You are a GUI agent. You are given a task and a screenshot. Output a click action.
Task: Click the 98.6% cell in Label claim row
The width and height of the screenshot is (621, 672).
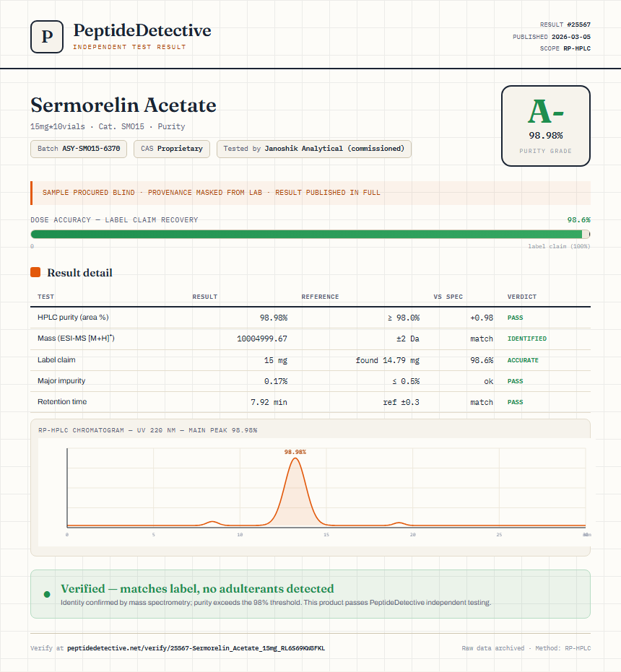click(482, 360)
